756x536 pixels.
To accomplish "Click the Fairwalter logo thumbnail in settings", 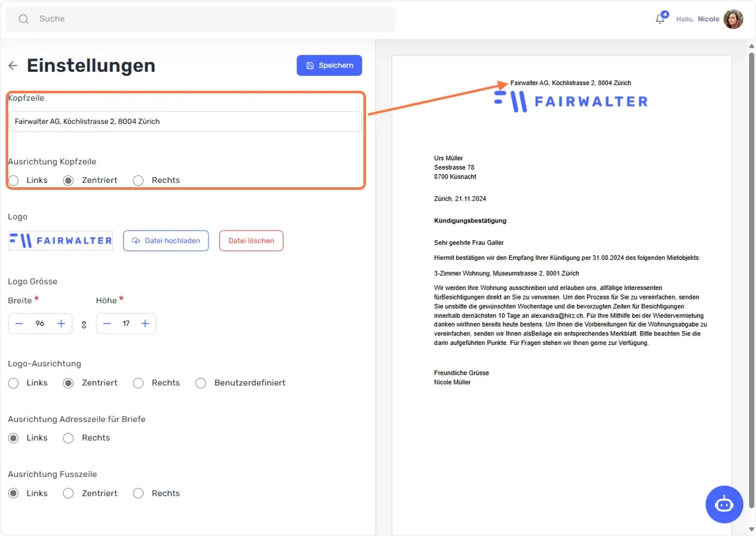I will 60,240.
